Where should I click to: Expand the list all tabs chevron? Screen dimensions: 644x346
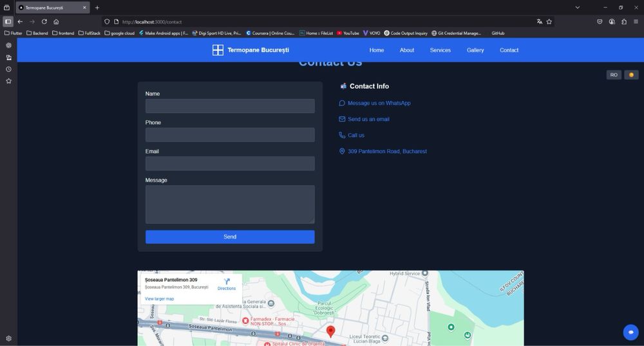[578, 7]
